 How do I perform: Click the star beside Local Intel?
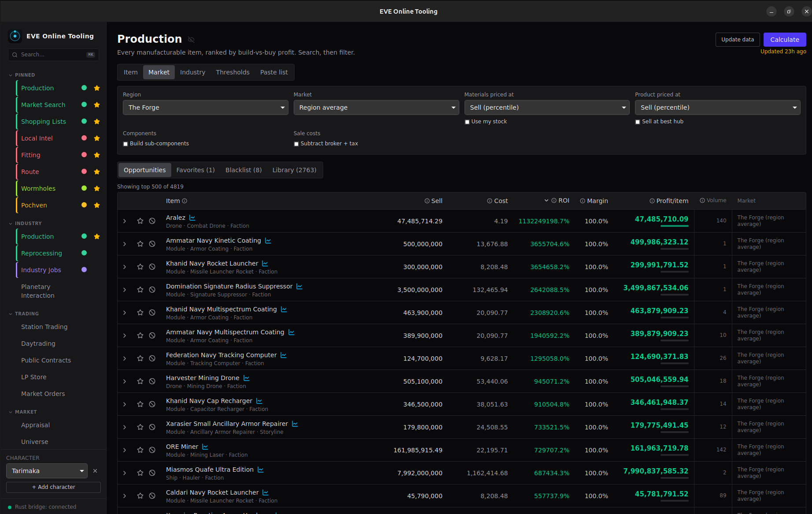coord(97,138)
